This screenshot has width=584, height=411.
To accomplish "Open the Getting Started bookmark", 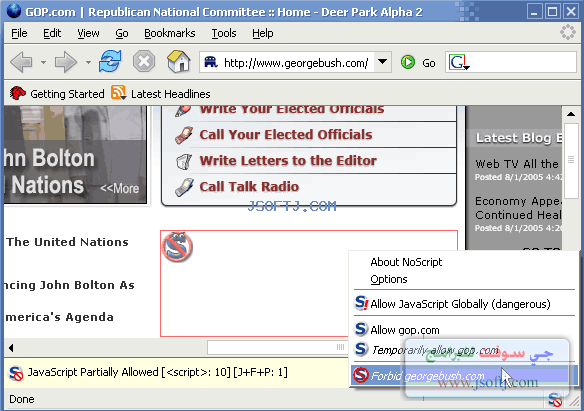I will [57, 93].
